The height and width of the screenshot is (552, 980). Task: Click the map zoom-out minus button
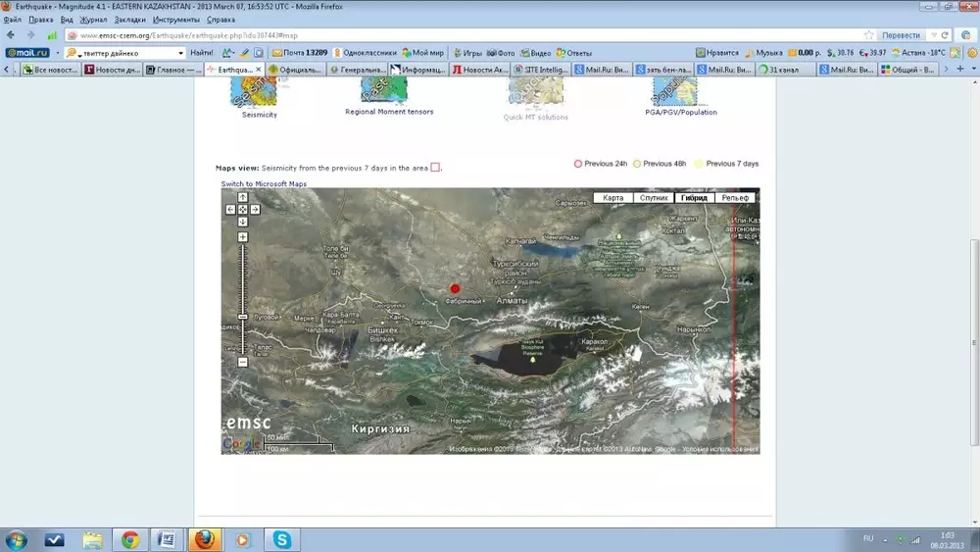pos(243,363)
